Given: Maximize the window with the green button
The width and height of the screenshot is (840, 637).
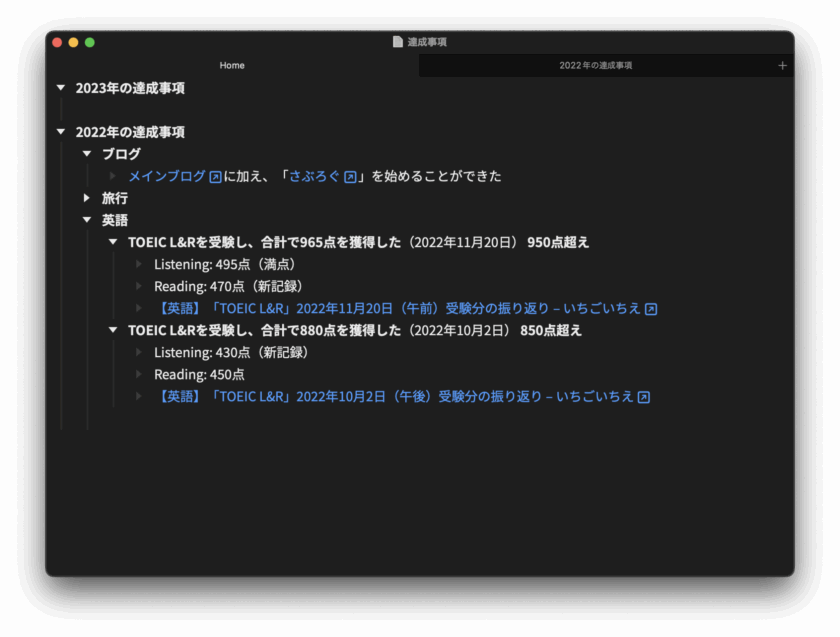Looking at the screenshot, I should point(90,42).
